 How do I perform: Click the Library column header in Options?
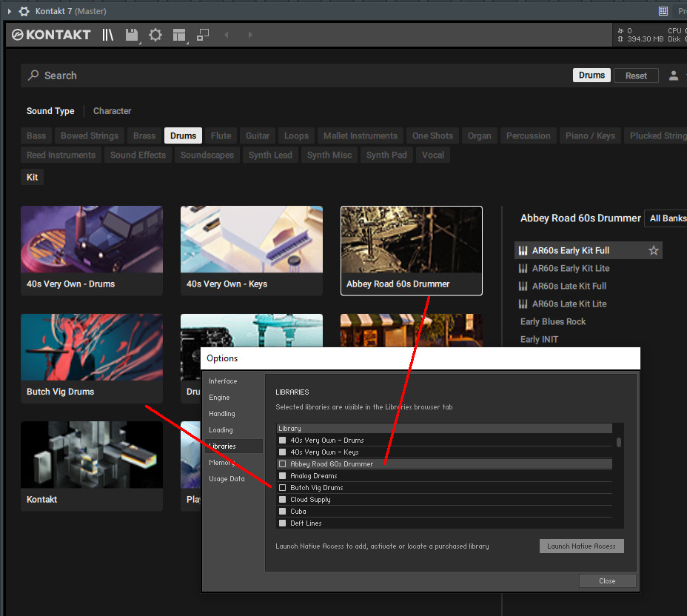(x=444, y=429)
